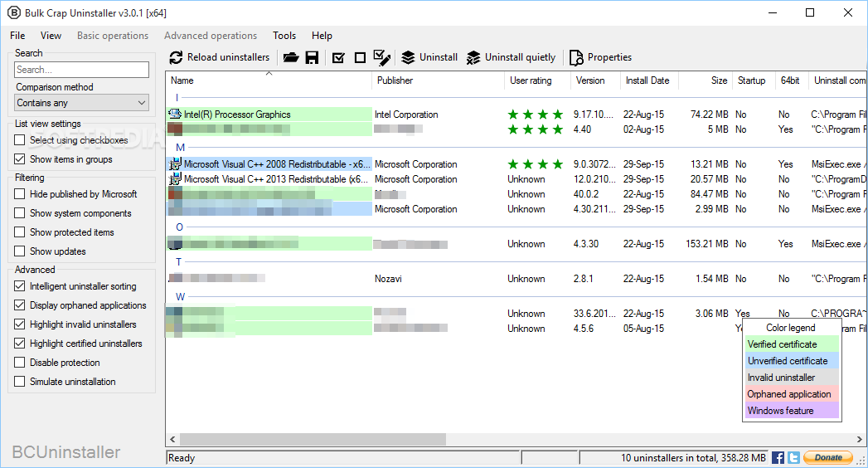
Task: Open the Help menu
Action: [x=322, y=36]
